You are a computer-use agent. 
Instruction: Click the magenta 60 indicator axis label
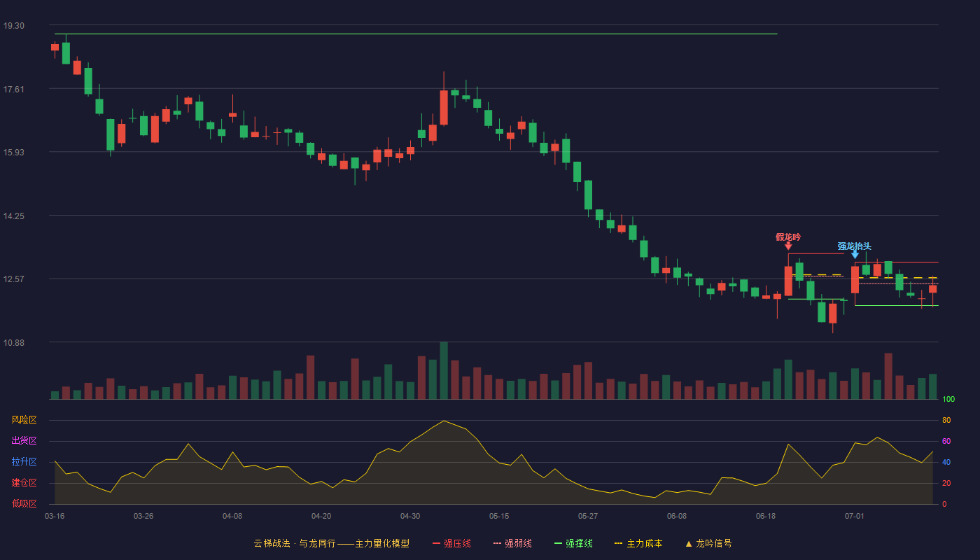tap(946, 441)
